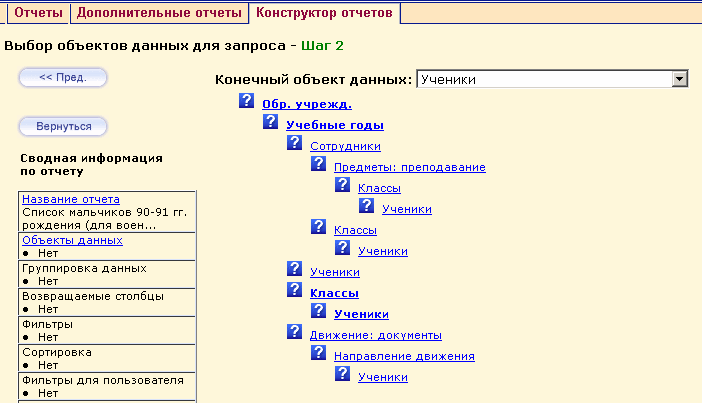Viewport: 702px width, 403px height.
Task: Choose the Учебные годы tree link
Action: (335, 125)
